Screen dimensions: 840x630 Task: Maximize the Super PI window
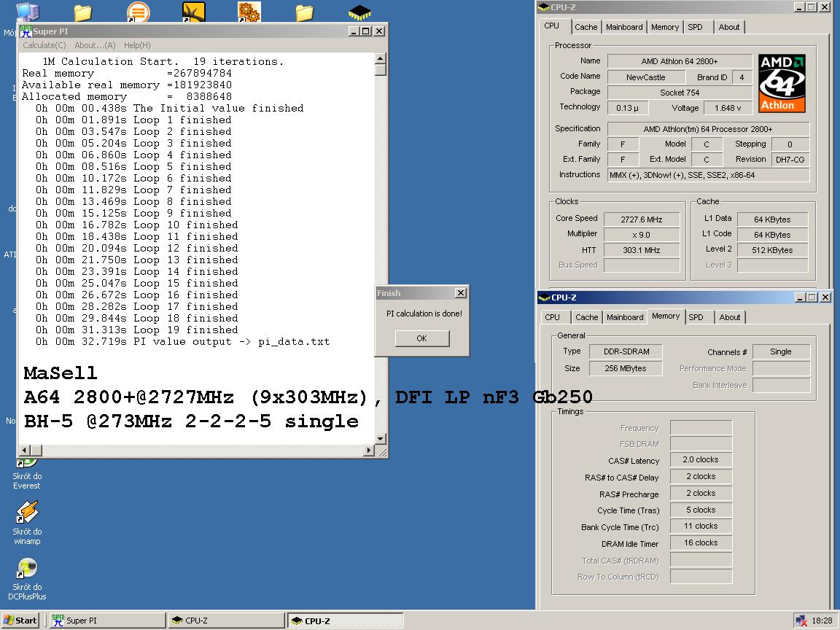click(366, 31)
